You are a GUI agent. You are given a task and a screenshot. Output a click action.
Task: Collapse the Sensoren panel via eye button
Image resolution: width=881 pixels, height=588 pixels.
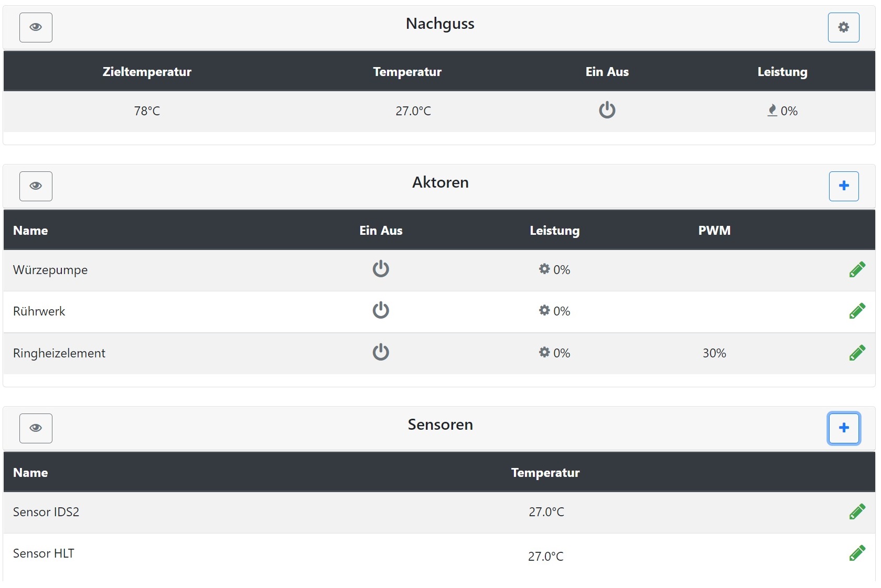[x=36, y=428]
